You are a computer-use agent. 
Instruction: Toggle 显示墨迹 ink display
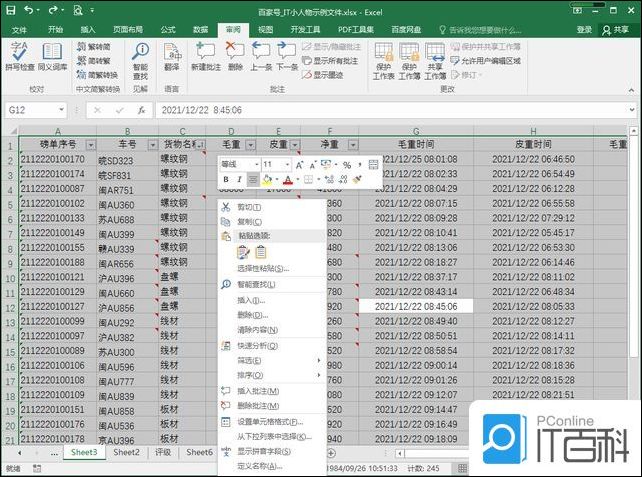[x=323, y=75]
